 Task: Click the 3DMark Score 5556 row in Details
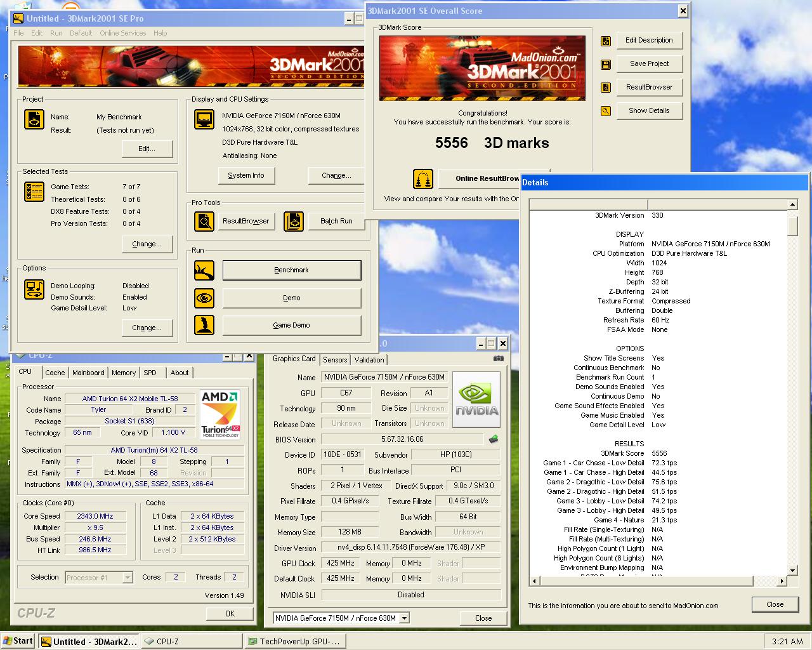(x=658, y=453)
